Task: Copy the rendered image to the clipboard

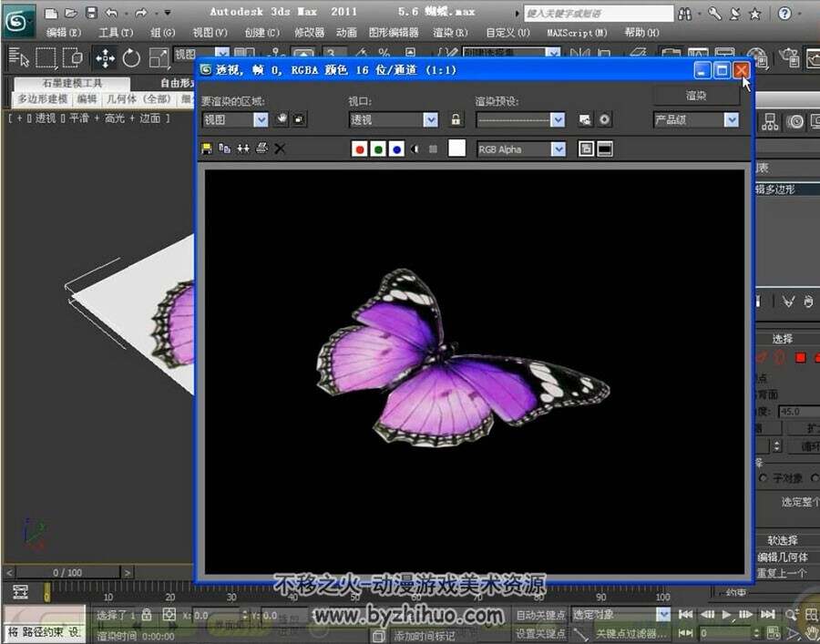Action: tap(225, 149)
